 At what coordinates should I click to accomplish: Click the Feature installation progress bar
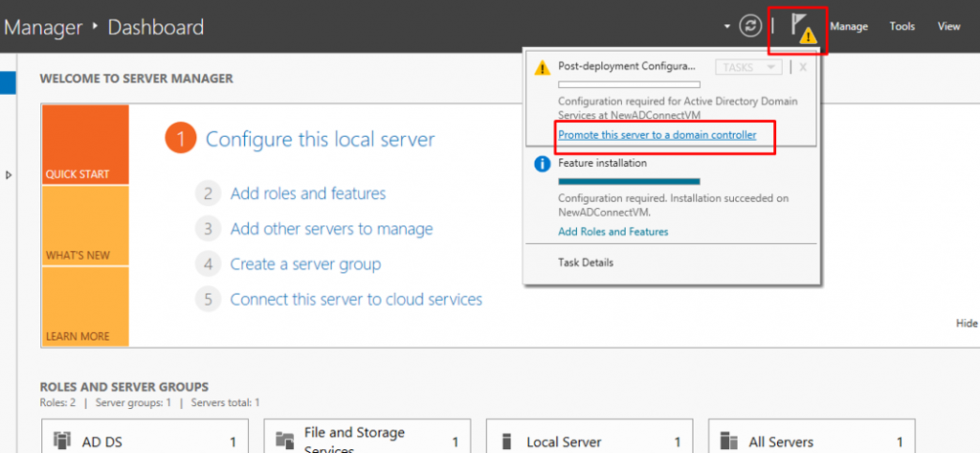pyautogui.click(x=629, y=181)
